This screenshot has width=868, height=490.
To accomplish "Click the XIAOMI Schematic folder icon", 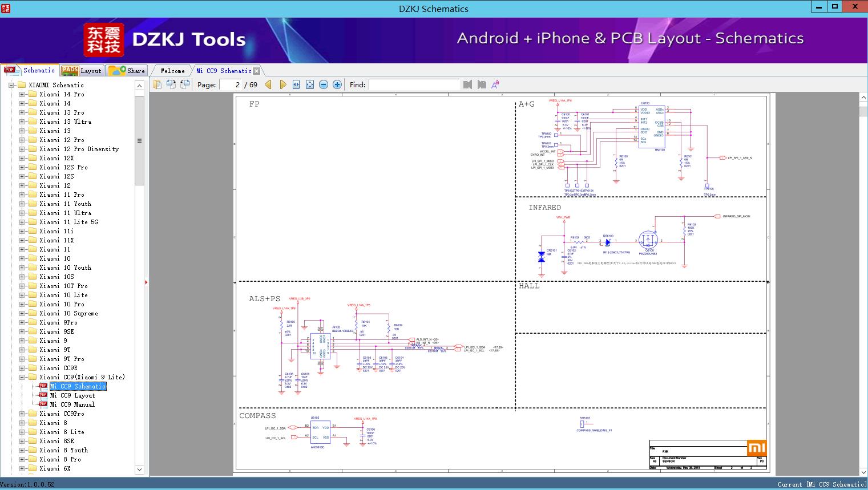I will coord(22,85).
